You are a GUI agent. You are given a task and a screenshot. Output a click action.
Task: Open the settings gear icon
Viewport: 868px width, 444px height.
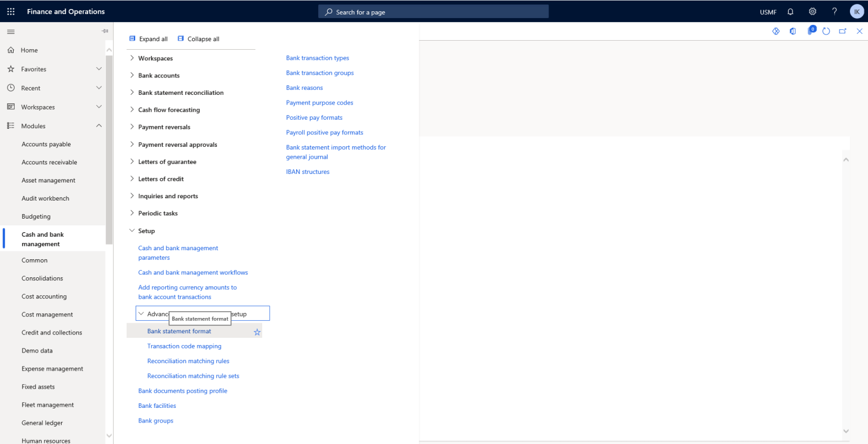(812, 11)
